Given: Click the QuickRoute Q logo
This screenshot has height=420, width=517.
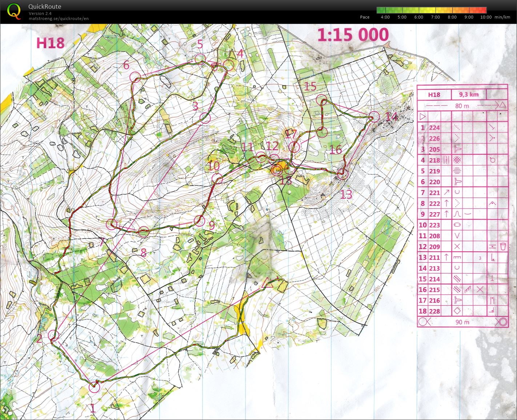Looking at the screenshot, I should tap(14, 11).
